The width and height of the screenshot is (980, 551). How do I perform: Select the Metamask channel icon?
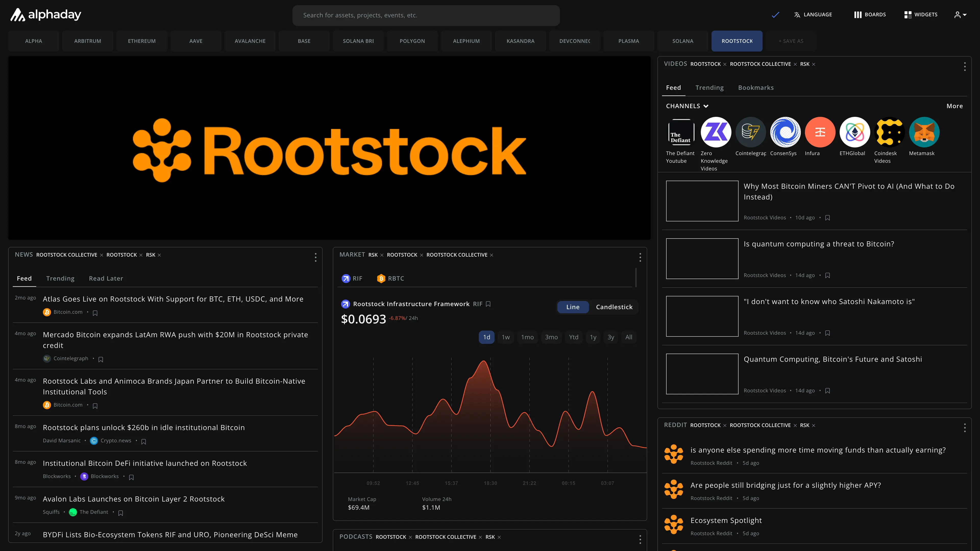(x=924, y=132)
